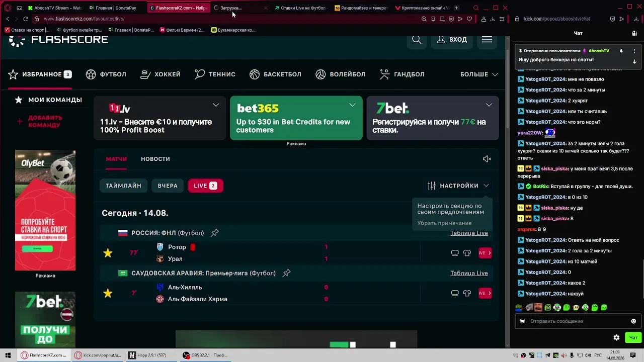This screenshot has width=644, height=362.
Task: Select the LIVE filter button
Action: [x=205, y=186]
